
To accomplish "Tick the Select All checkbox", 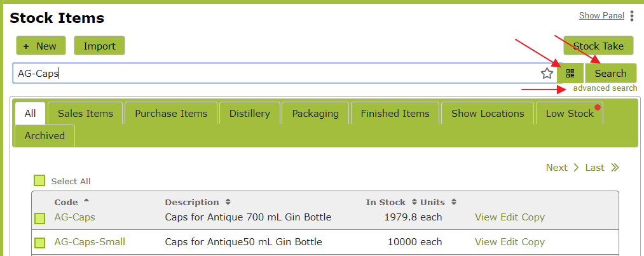I will point(39,180).
